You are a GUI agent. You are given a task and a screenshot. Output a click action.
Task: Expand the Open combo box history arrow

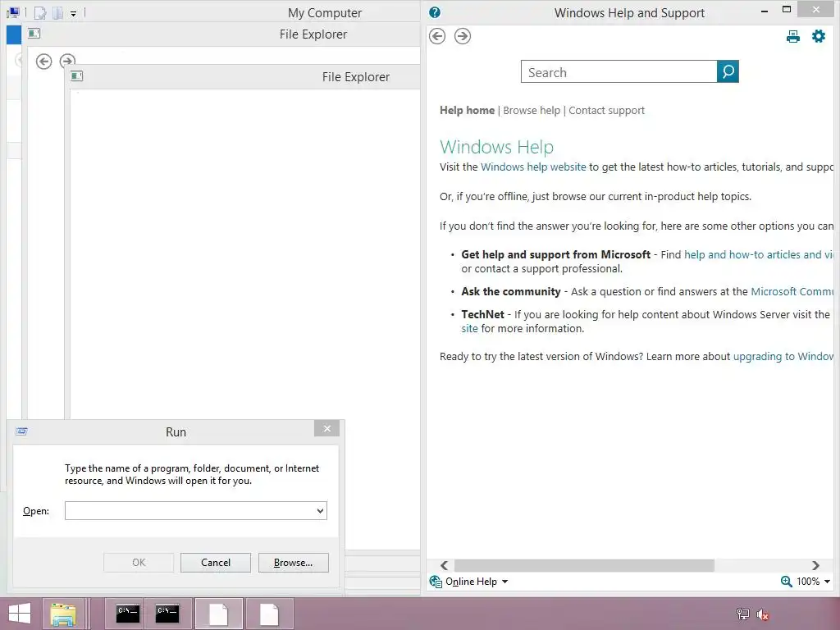pyautogui.click(x=321, y=510)
